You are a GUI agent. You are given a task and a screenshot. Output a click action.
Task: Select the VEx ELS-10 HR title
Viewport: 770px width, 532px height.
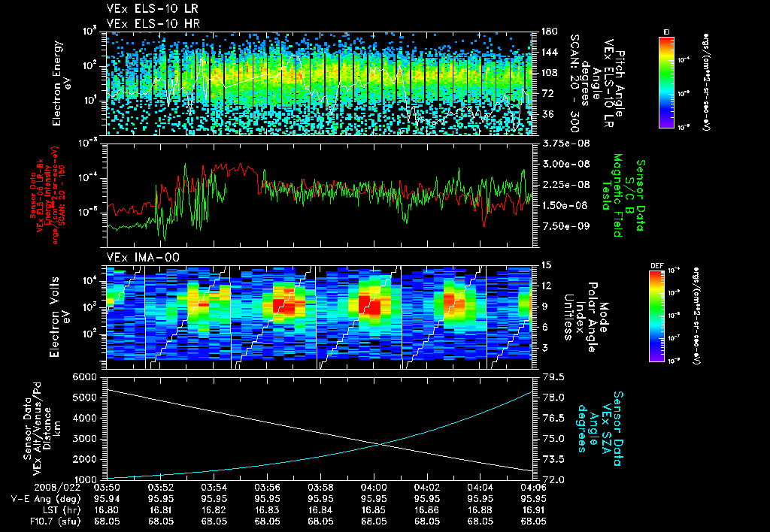pos(153,23)
